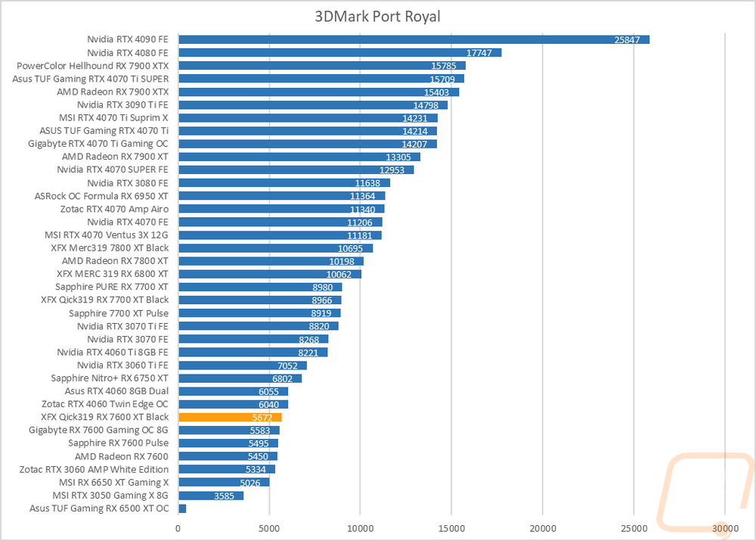Click the highlighted orange 5672 bar
Screen dimensions: 756x541
click(230, 418)
